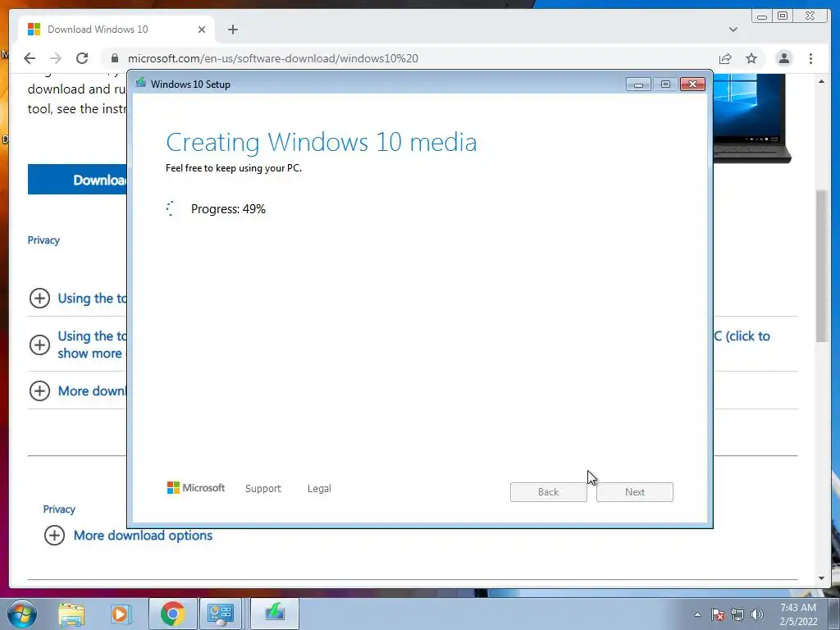
Task: Click 'Creating Windows 10 media' heading
Action: 322,143
